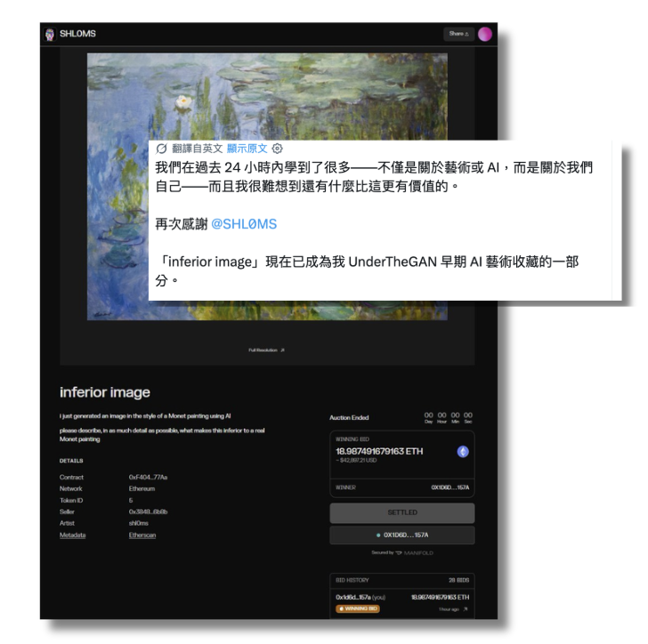Click artist name shl0ms
The width and height of the screenshot is (648, 644).
139,523
